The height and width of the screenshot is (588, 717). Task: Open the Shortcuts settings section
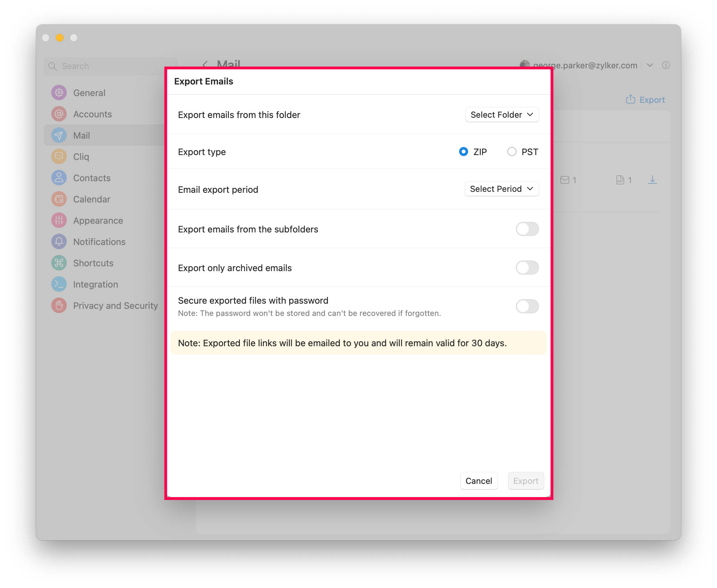(x=93, y=263)
